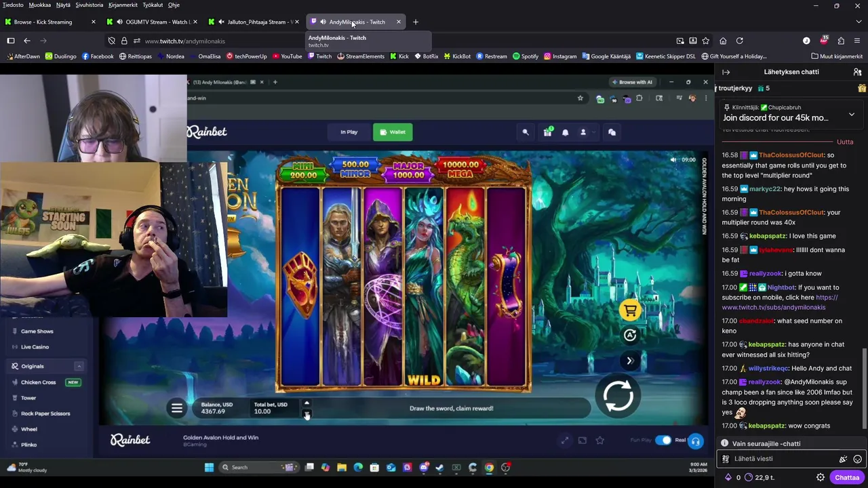Open StreamElements bookmark
Viewport: 868px width, 488px height.
point(360,56)
